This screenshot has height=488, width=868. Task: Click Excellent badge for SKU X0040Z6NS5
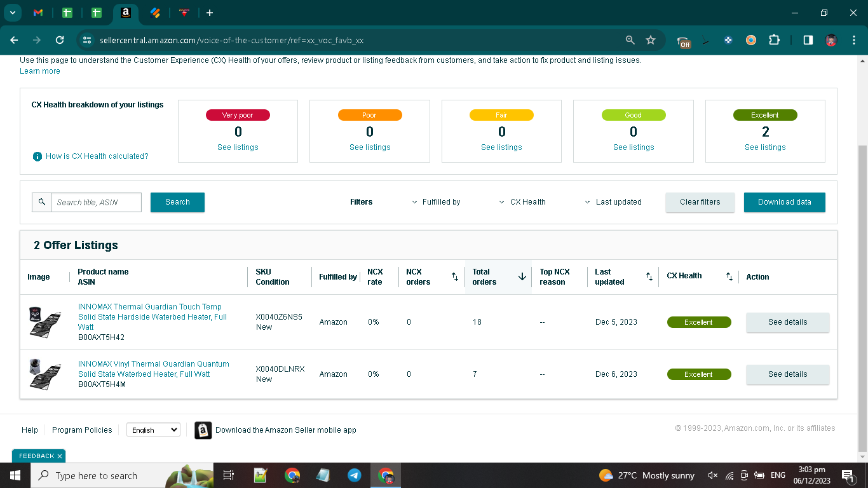(699, 322)
